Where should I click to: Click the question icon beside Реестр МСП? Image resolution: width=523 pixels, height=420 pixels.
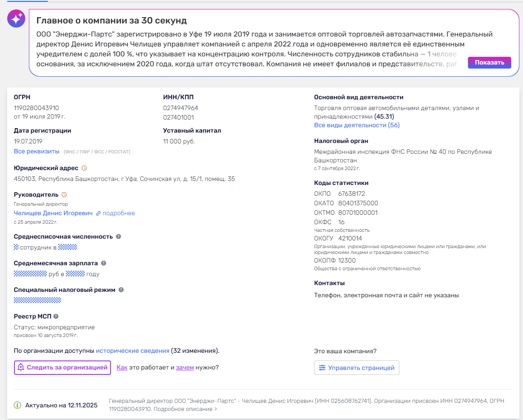coord(56,316)
